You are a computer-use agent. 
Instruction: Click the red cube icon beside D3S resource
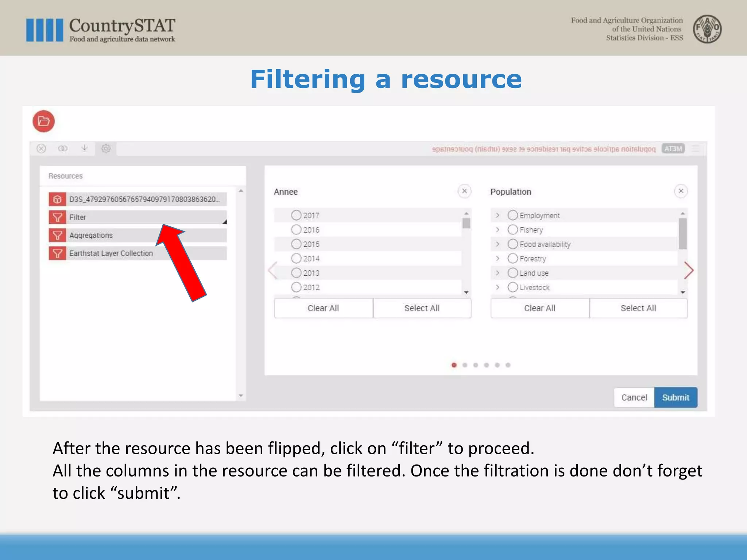pos(57,199)
